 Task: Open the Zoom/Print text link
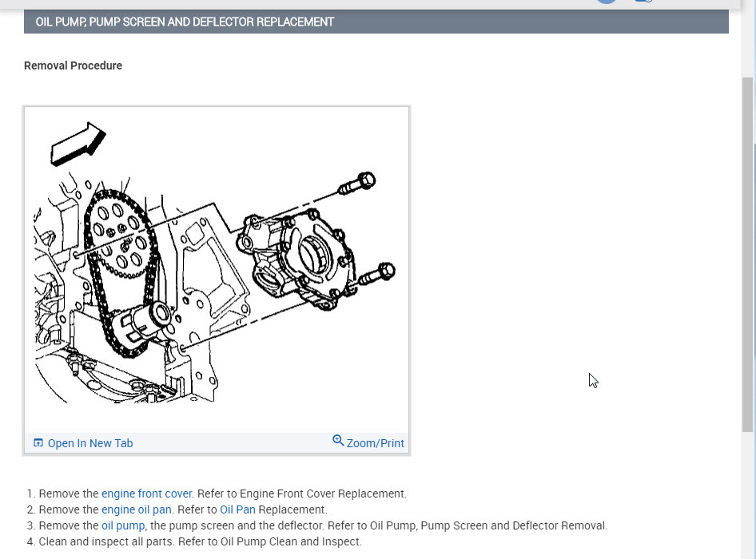click(x=375, y=443)
